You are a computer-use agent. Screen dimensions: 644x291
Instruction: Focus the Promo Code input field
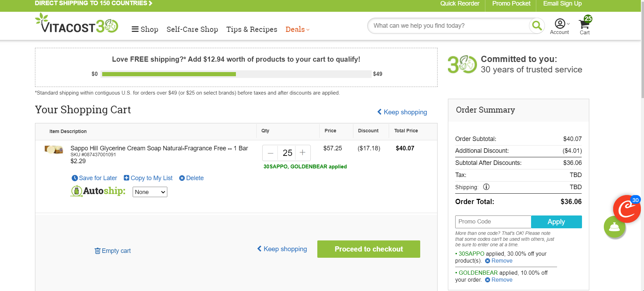click(493, 222)
